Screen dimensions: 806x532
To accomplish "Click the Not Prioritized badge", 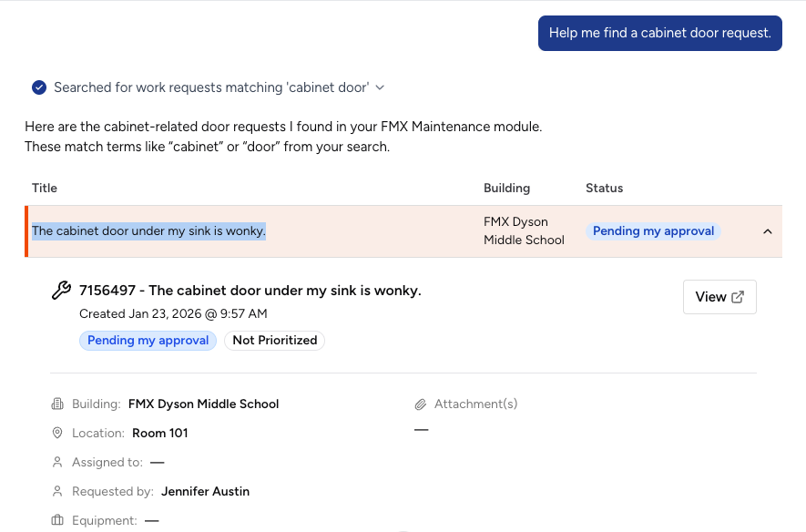I will click(274, 340).
